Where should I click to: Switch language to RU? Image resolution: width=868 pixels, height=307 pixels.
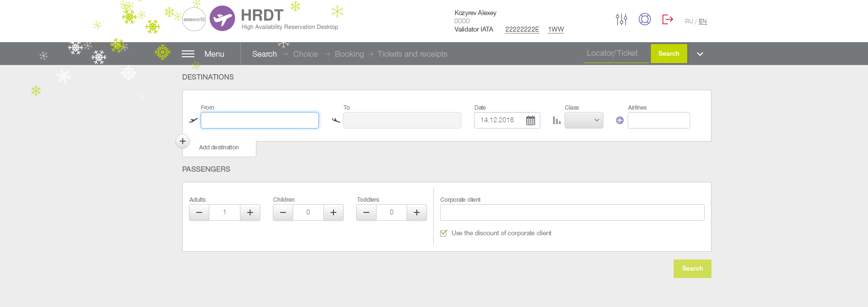[689, 21]
